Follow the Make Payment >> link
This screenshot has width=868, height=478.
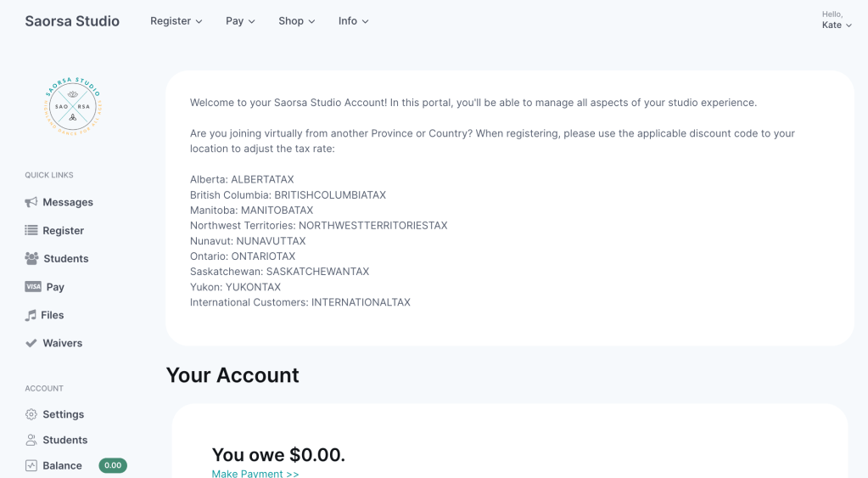click(x=255, y=474)
